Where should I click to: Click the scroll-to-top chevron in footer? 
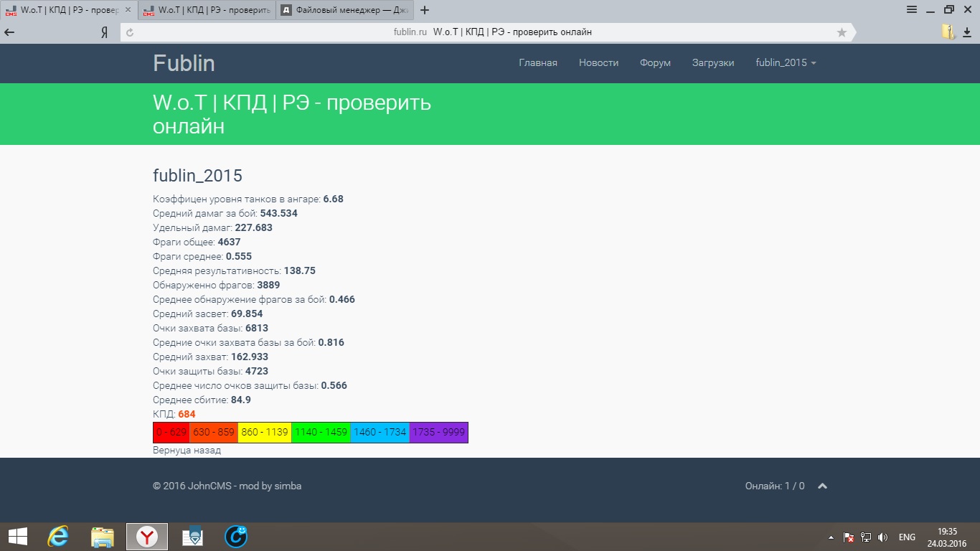click(x=823, y=486)
